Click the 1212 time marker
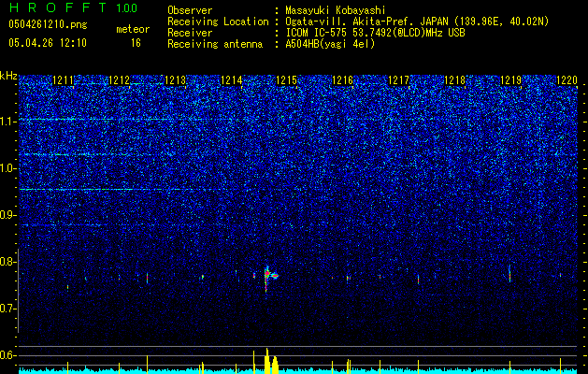The image size is (588, 374). coord(120,80)
